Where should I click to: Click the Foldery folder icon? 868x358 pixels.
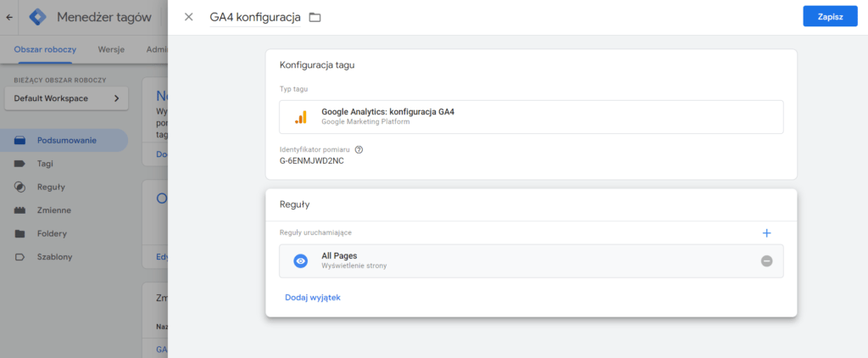(x=20, y=234)
